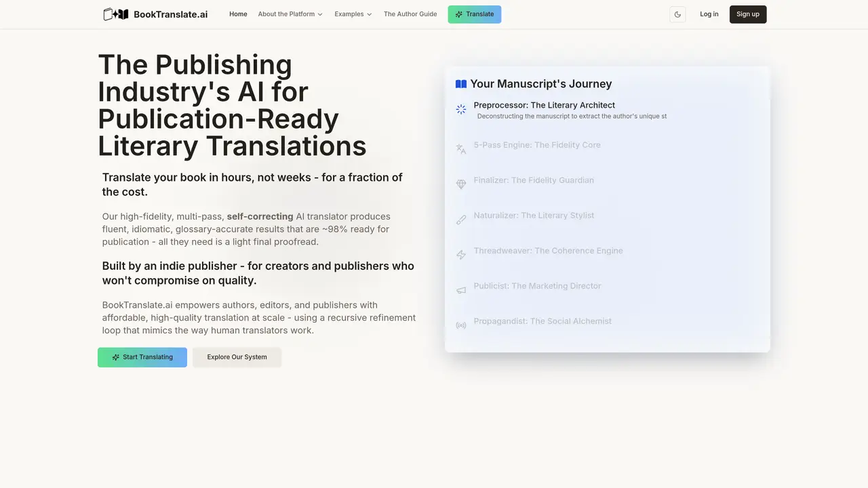Click the brush icon beside Naturalizer
This screenshot has height=488, width=868.
[461, 220]
